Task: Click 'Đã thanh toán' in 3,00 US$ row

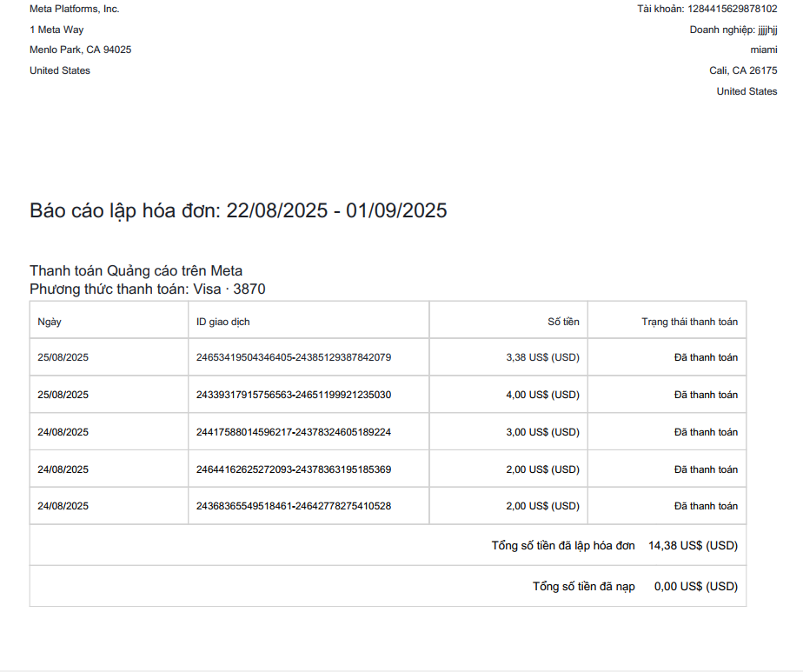Action: pyautogui.click(x=706, y=432)
